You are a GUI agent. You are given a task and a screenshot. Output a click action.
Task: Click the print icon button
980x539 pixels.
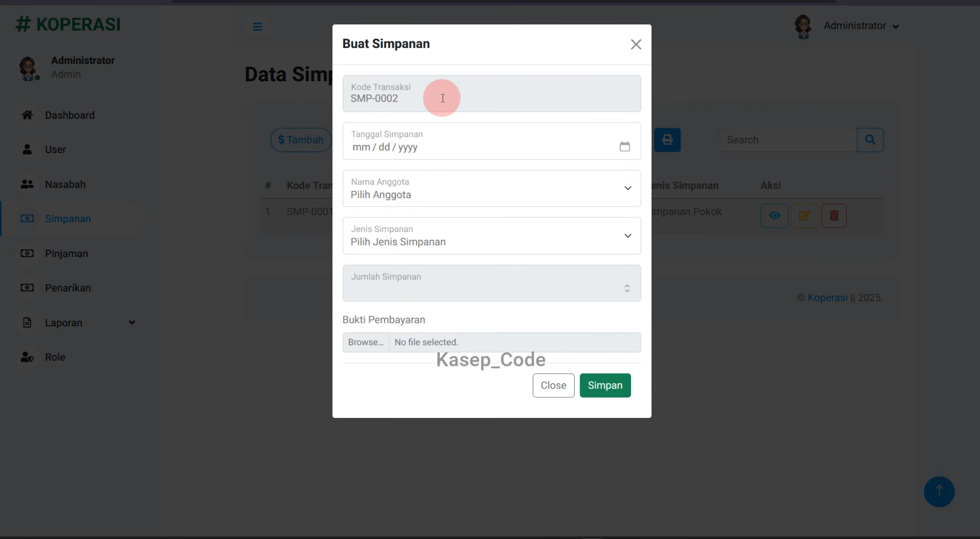pos(667,140)
